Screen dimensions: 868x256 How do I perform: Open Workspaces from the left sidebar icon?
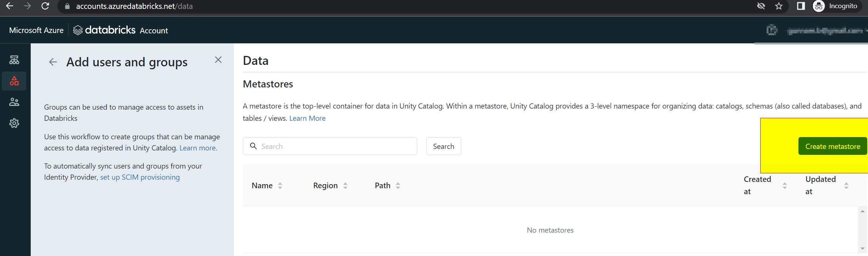(14, 60)
